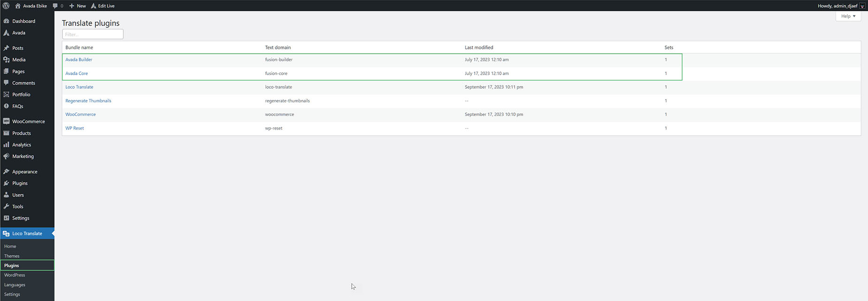Click the Settings sidebar icon
This screenshot has width=868, height=301.
(6, 218)
